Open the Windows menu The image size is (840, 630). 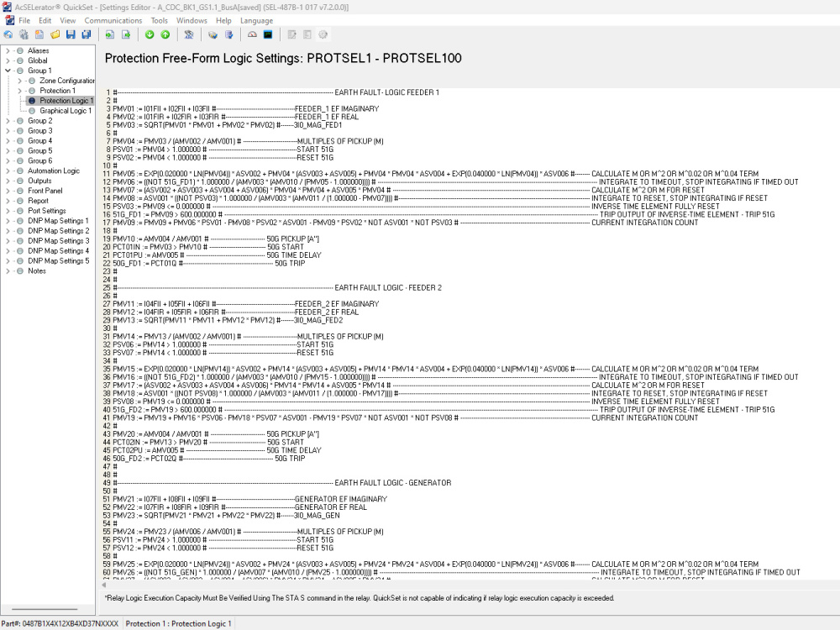[192, 20]
